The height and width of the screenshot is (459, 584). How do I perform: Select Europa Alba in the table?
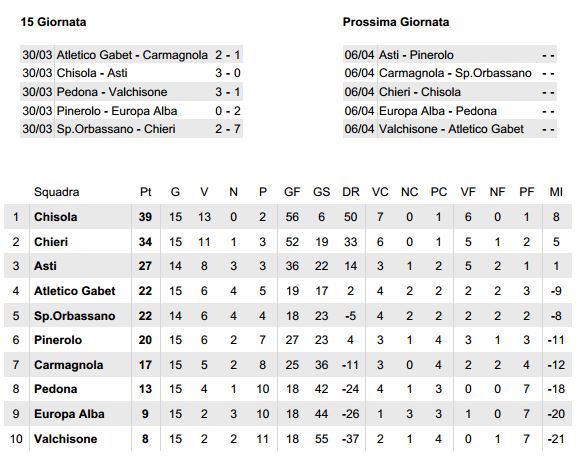[x=69, y=414]
